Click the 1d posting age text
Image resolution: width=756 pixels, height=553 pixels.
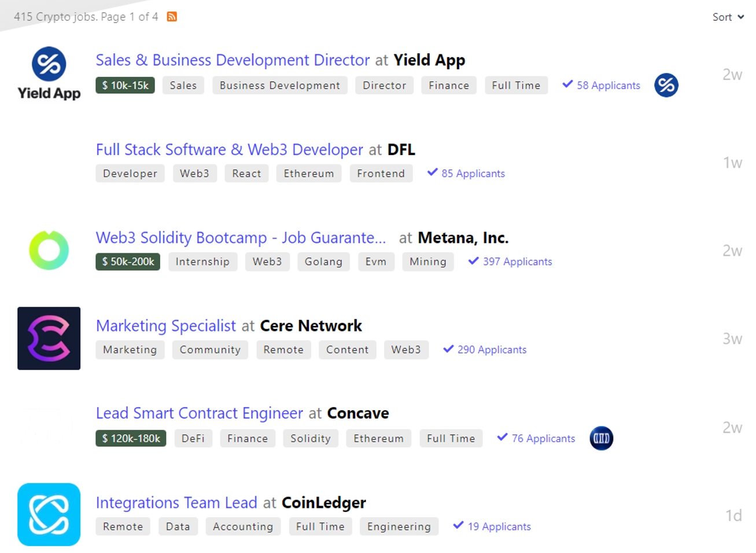tap(733, 515)
